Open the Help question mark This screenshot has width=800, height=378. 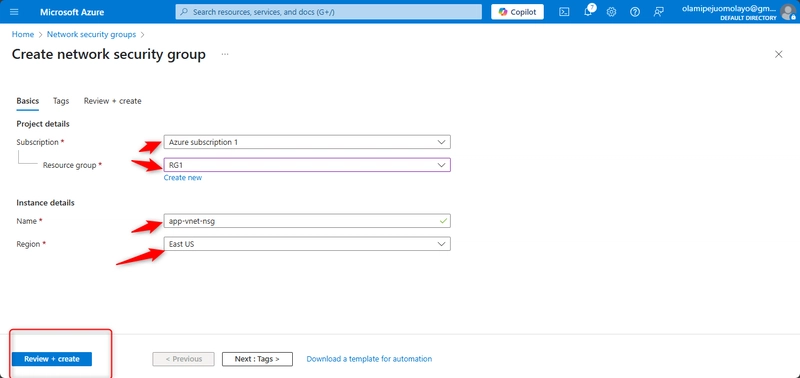point(635,12)
